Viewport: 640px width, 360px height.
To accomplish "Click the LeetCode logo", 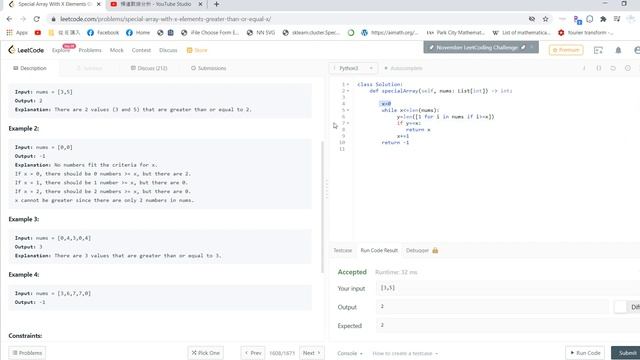I will pyautogui.click(x=26, y=50).
